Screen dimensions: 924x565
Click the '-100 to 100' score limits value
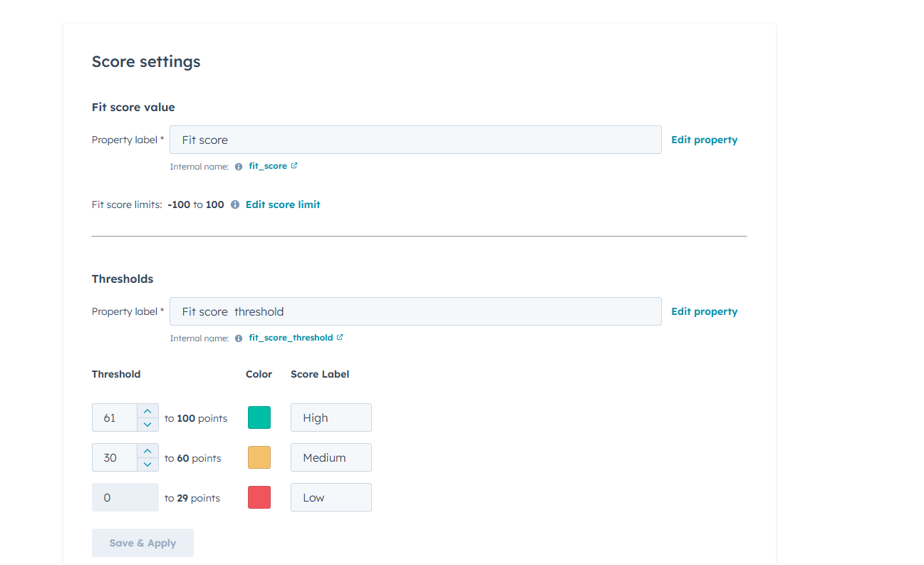tap(196, 204)
